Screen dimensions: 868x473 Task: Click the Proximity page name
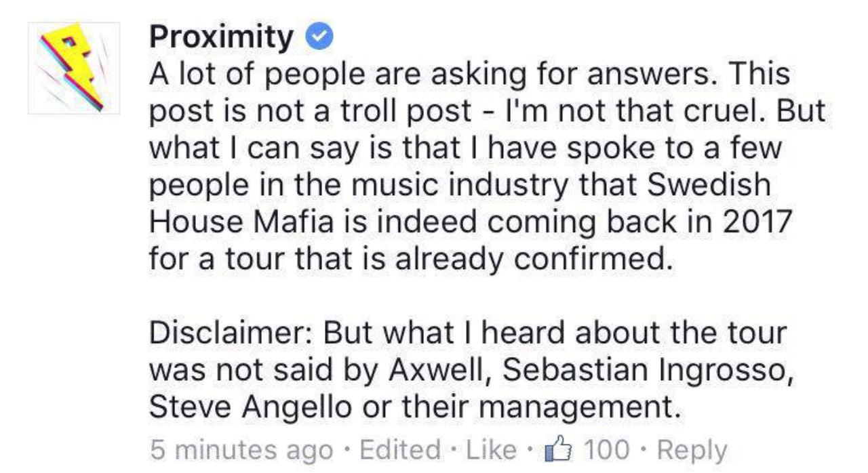click(221, 39)
